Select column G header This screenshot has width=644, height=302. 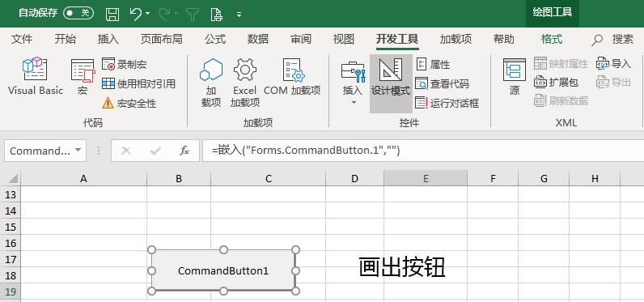[x=544, y=178]
